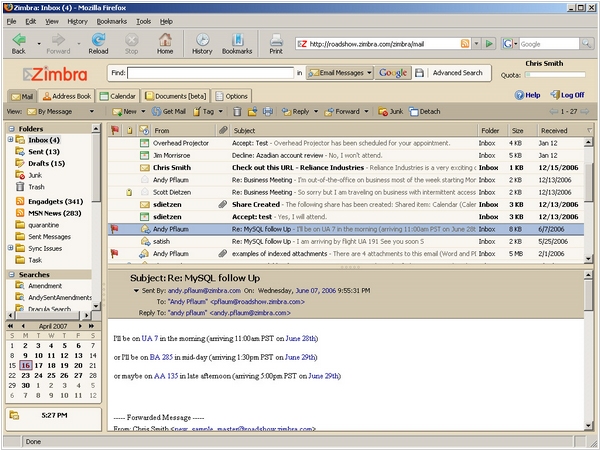Open the Firefox File menu
This screenshot has height=450, width=600.
point(11,21)
